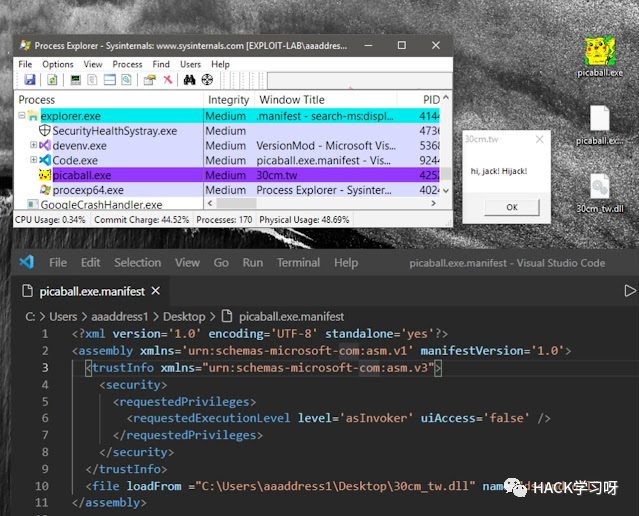Open the Terminal menu in VS Code
This screenshot has width=639, height=516.
click(298, 262)
